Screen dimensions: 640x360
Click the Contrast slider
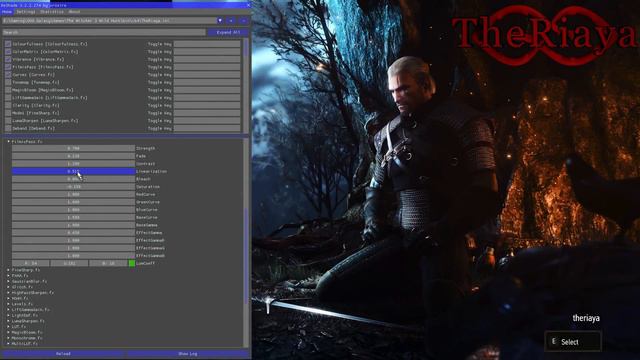[73, 164]
